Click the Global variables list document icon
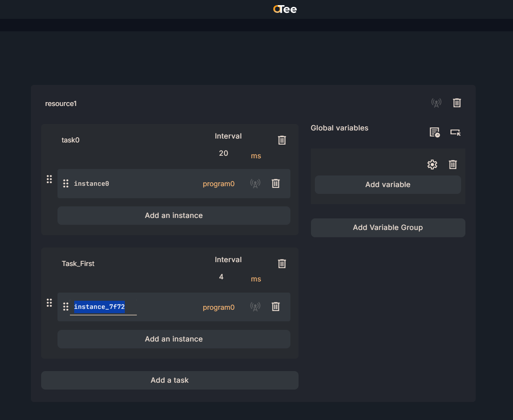 [435, 132]
